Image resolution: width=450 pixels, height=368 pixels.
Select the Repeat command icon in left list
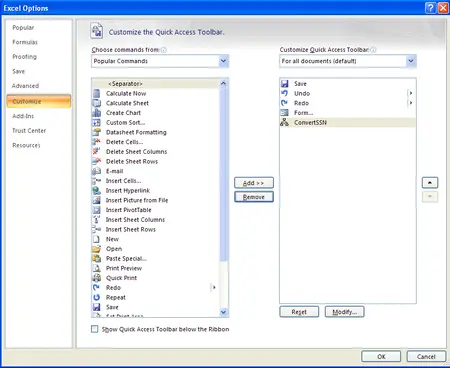[x=97, y=297]
